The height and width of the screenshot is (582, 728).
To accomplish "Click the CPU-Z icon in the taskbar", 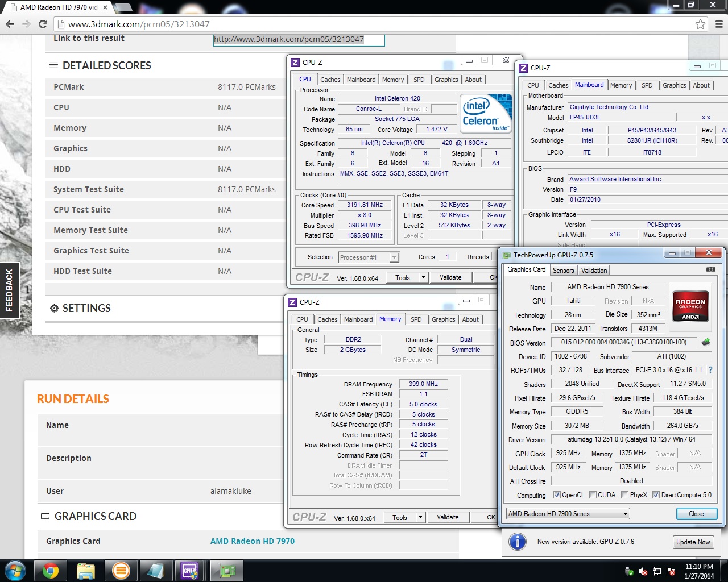I will tap(189, 571).
